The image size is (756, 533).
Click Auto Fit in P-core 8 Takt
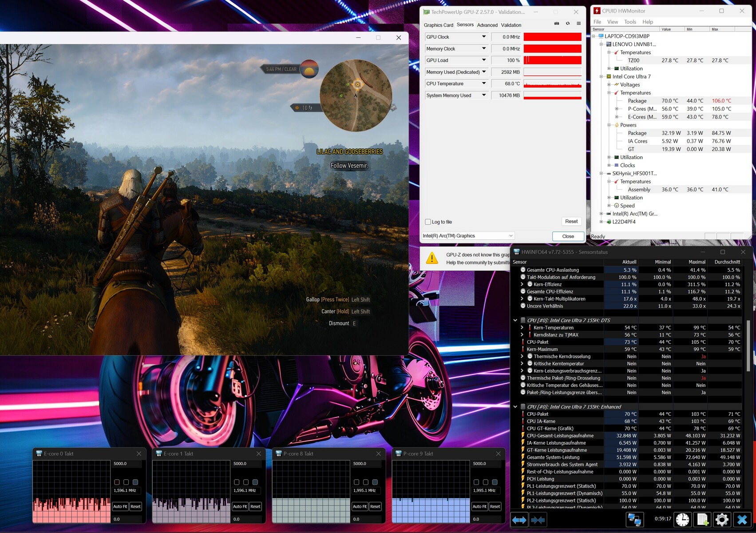[x=360, y=506]
